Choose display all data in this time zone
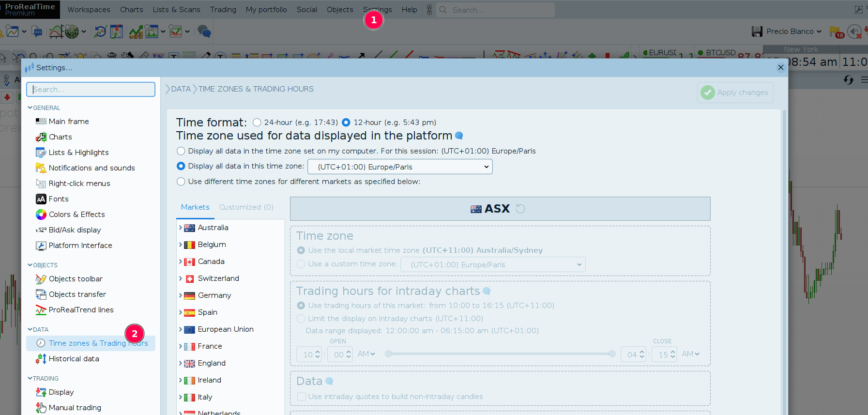The width and height of the screenshot is (868, 415). [181, 166]
